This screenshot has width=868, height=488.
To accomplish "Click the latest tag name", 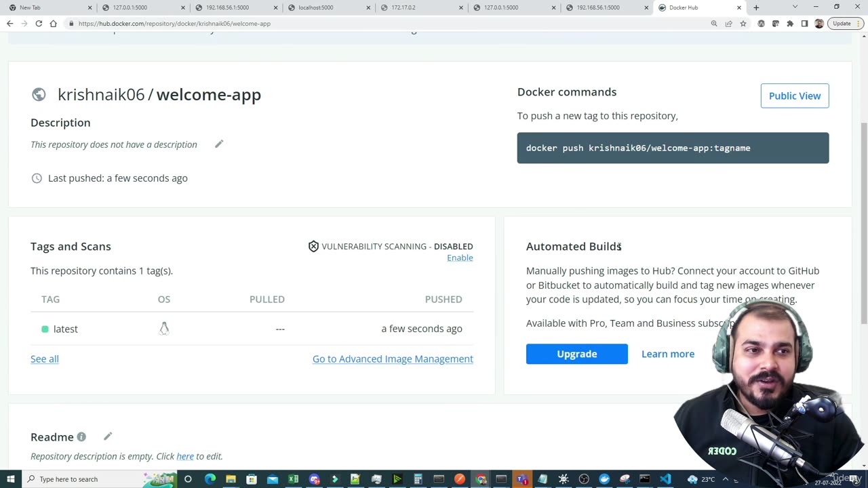I will click(66, 329).
